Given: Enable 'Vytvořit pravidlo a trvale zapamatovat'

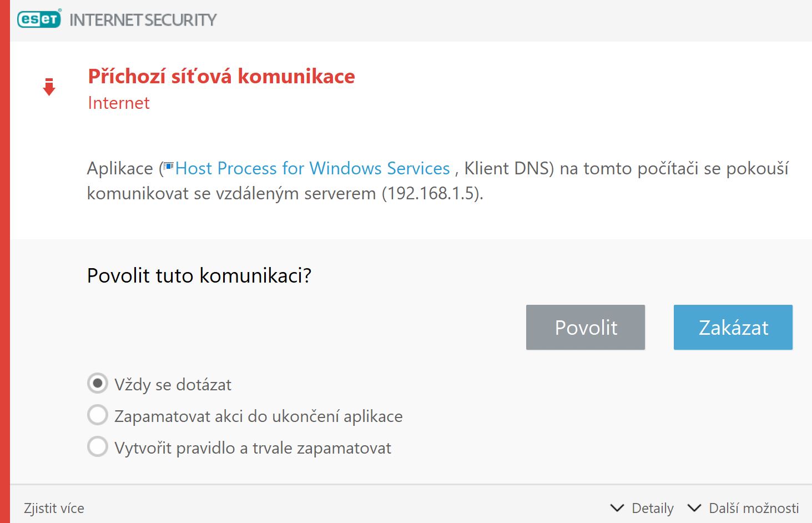Looking at the screenshot, I should tap(98, 447).
